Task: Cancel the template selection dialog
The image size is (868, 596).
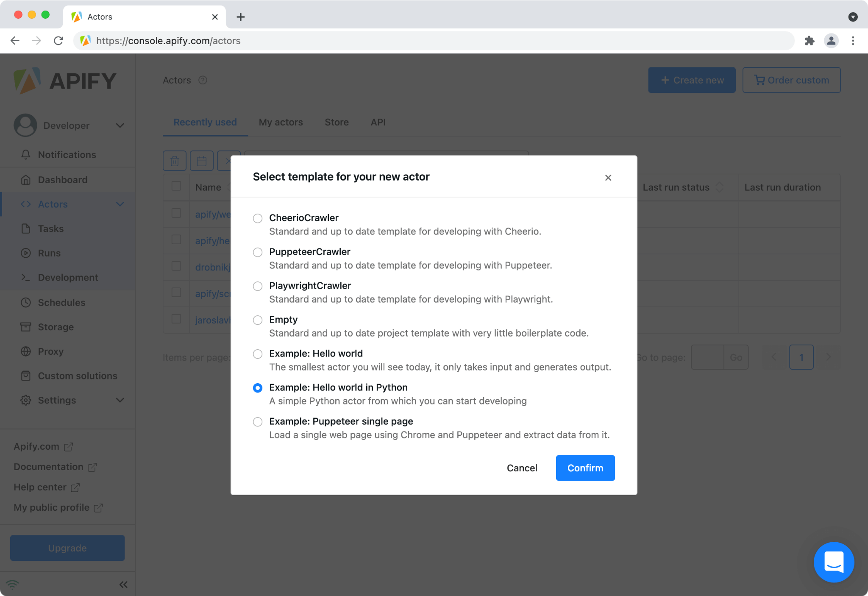Action: (522, 468)
